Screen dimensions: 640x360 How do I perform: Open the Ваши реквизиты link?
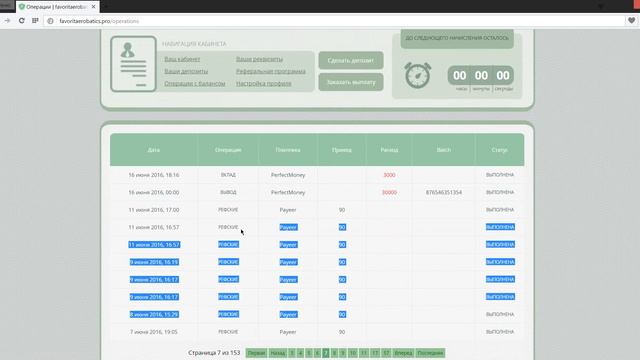click(x=259, y=59)
